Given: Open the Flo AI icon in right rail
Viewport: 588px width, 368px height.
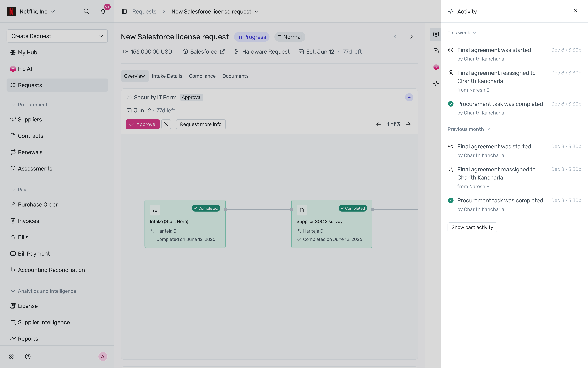Looking at the screenshot, I should [436, 67].
